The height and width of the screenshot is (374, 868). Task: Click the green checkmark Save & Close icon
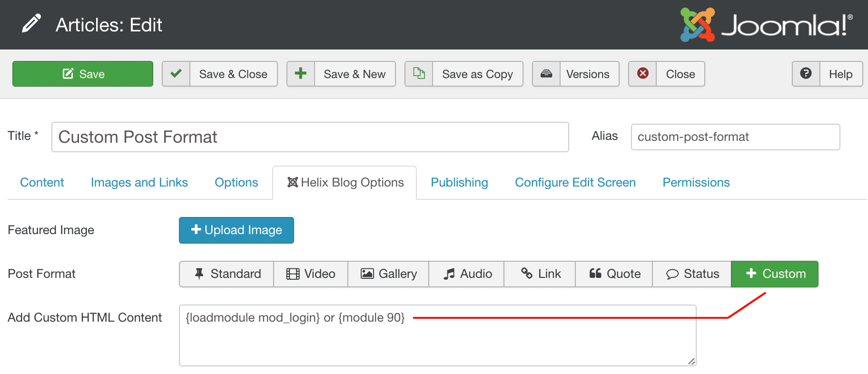point(176,74)
